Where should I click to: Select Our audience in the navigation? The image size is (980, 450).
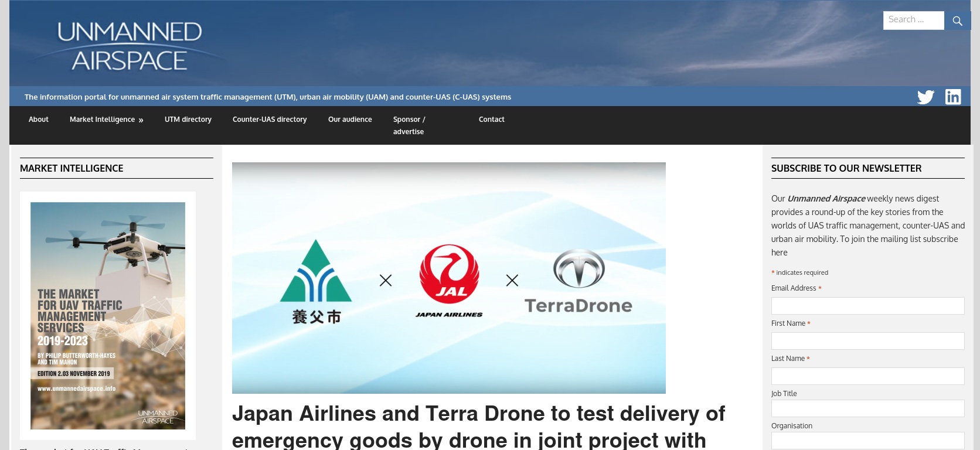point(350,120)
